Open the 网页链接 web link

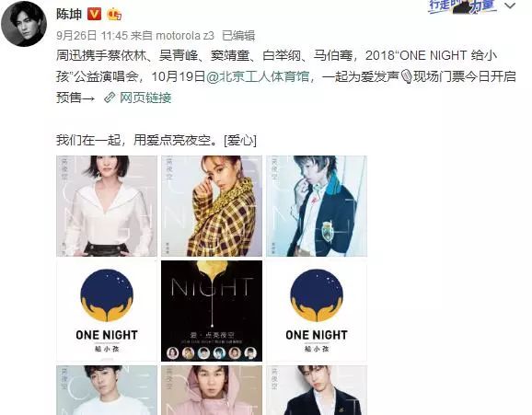pos(145,98)
